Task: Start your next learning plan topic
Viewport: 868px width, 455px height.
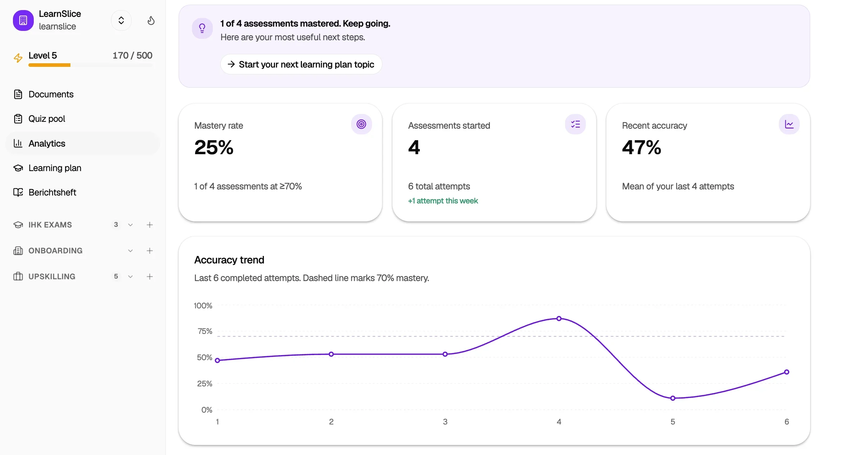Action: tap(301, 64)
